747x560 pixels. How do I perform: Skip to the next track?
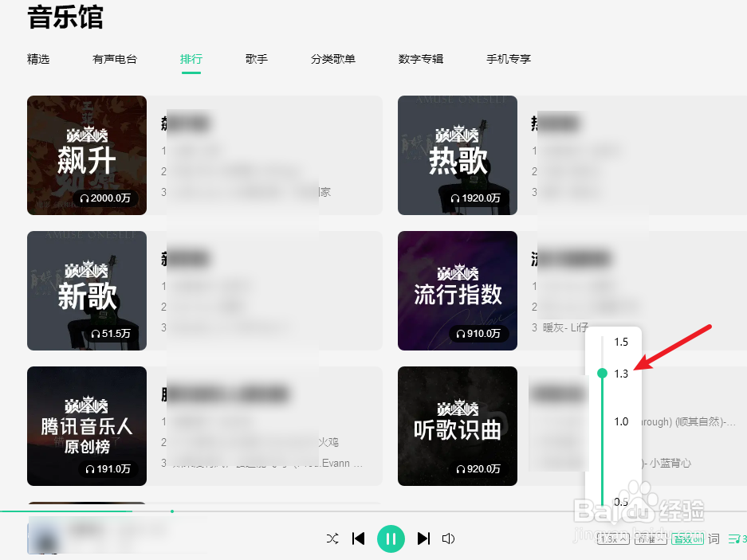coord(423,538)
